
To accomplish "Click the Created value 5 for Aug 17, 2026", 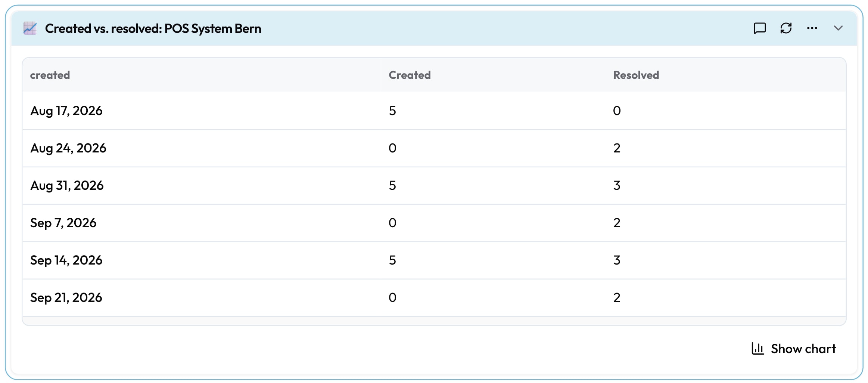I will point(392,111).
